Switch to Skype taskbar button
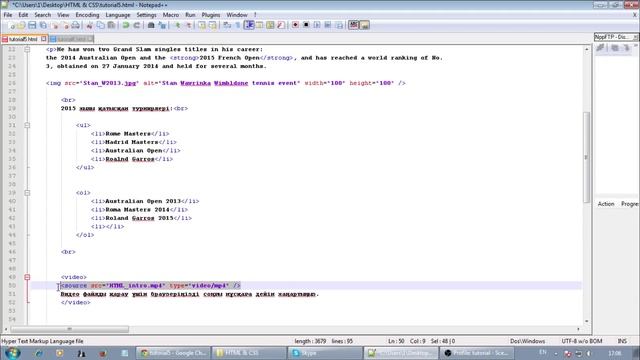Image resolution: width=640 pixels, height=360 pixels. coord(324,353)
